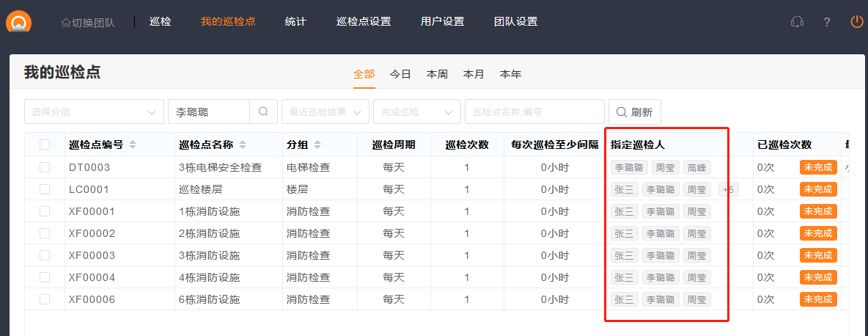Check the DT0003 row checkbox
Screen dimensions: 868x336
45,167
